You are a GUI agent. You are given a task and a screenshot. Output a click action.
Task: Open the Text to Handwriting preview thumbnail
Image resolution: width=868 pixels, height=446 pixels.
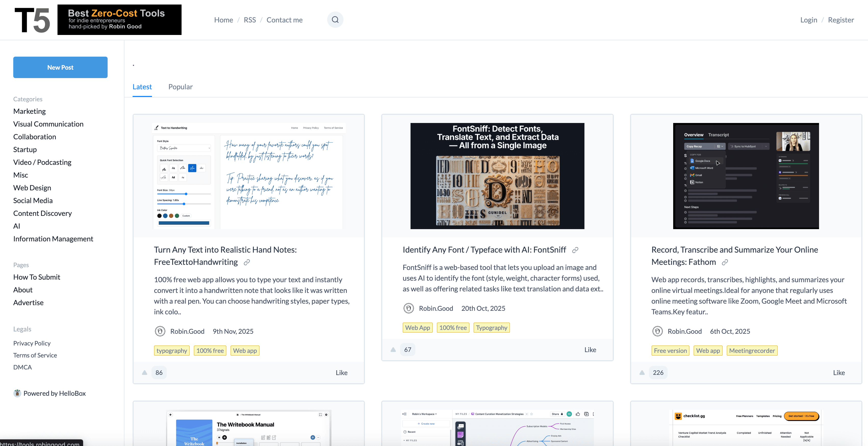(248, 176)
